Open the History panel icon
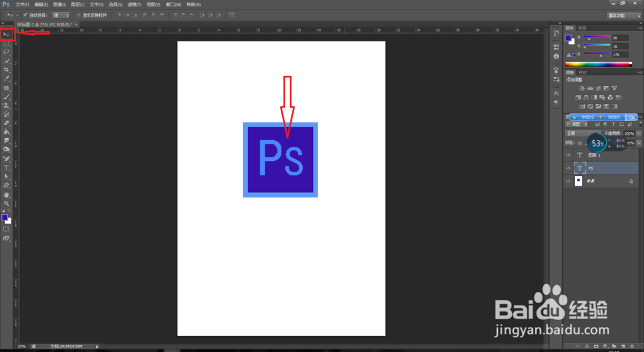This screenshot has height=352, width=644. pos(556,32)
